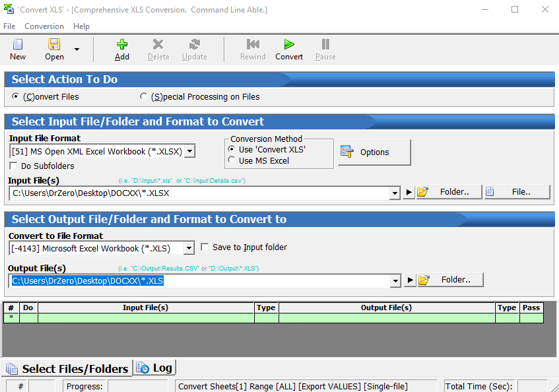Select Use 'Convert XLS' conversion method

(232, 149)
